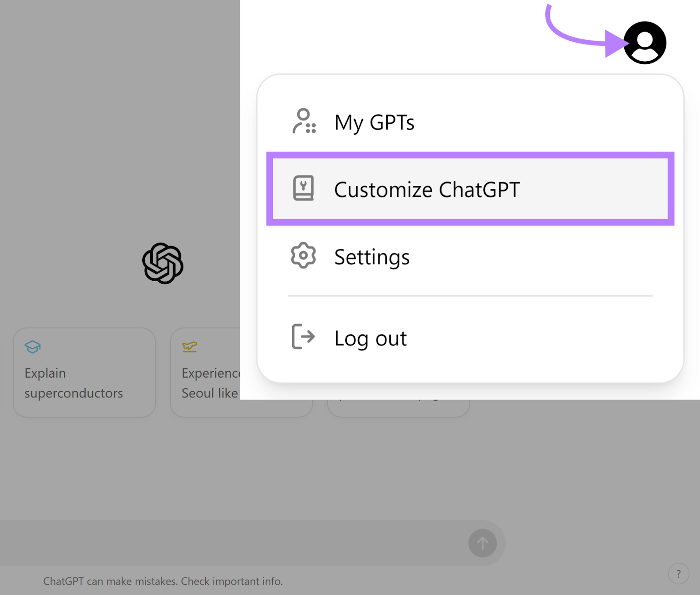
Task: Click the My GPTs person icon
Action: [x=304, y=121]
